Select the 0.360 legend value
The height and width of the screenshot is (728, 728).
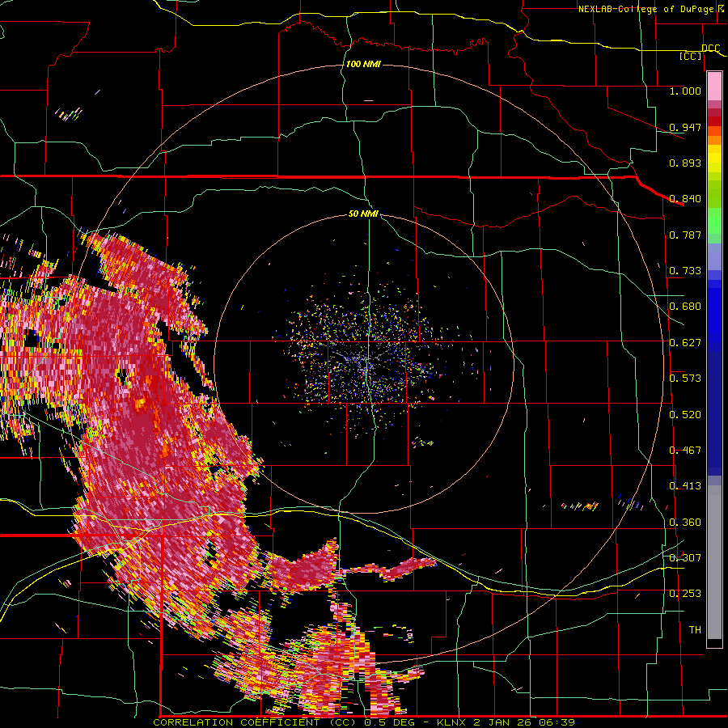[x=685, y=523]
